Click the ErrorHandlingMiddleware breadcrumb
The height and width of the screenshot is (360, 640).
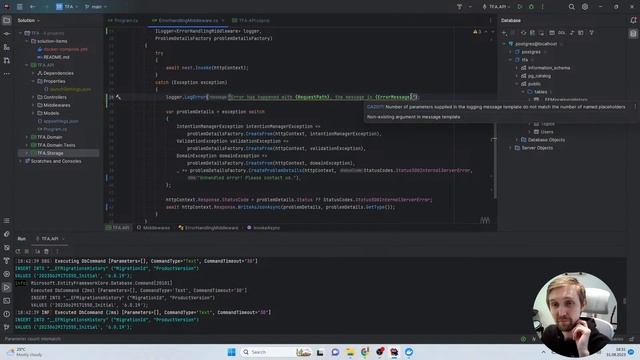point(208,228)
